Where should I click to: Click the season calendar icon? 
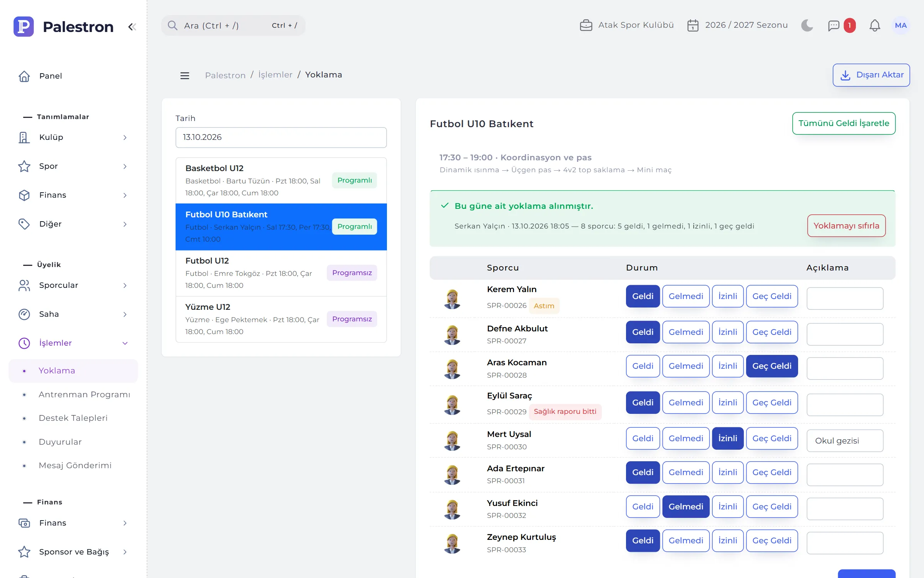(x=693, y=25)
